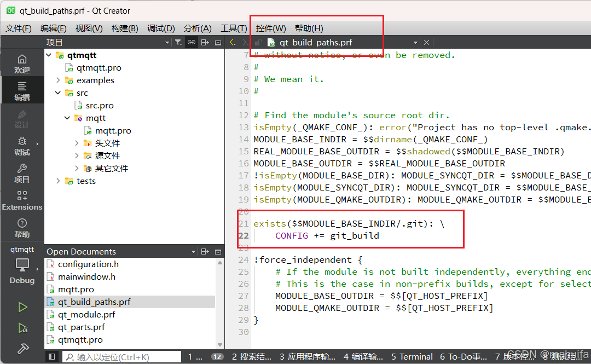Open the 5 Terminal pane

tap(412, 356)
